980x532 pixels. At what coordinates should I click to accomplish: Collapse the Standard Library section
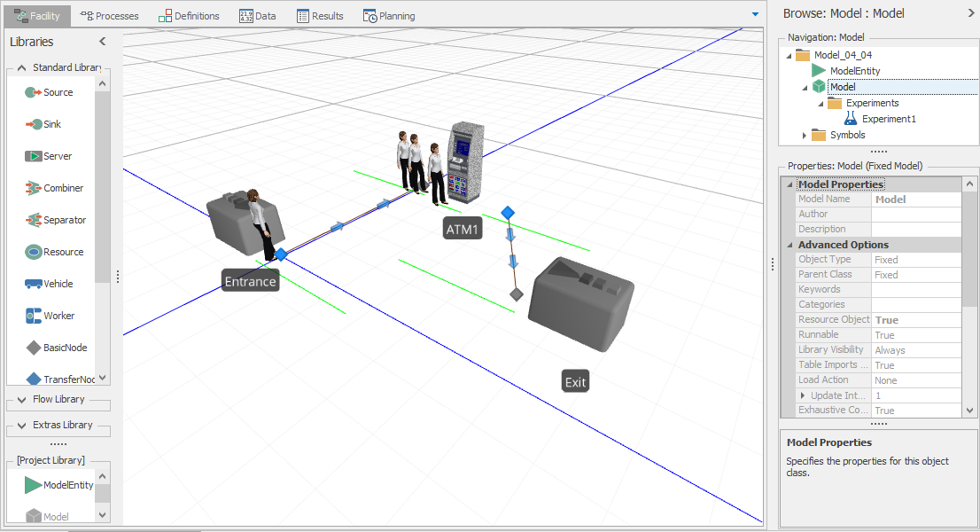tap(22, 67)
